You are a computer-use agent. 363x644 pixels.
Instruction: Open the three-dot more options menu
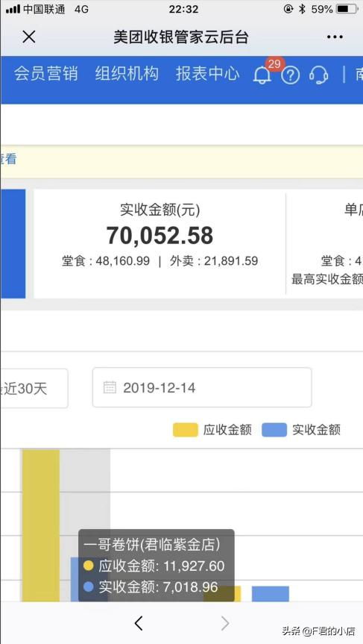tap(335, 37)
